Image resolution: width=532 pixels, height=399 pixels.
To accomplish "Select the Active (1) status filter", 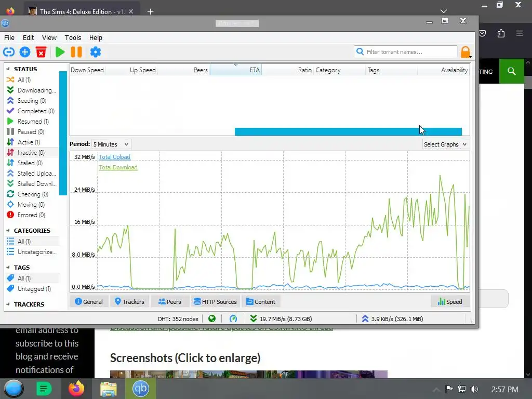I will pos(32,142).
